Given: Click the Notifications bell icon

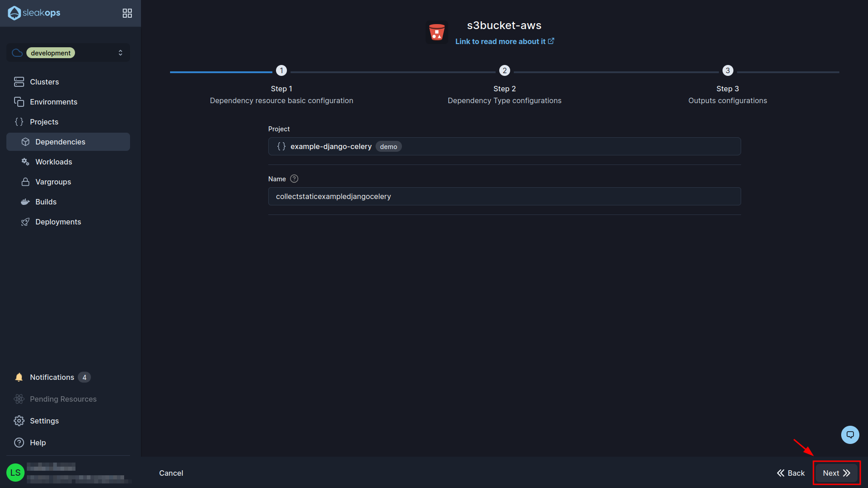Looking at the screenshot, I should [19, 377].
